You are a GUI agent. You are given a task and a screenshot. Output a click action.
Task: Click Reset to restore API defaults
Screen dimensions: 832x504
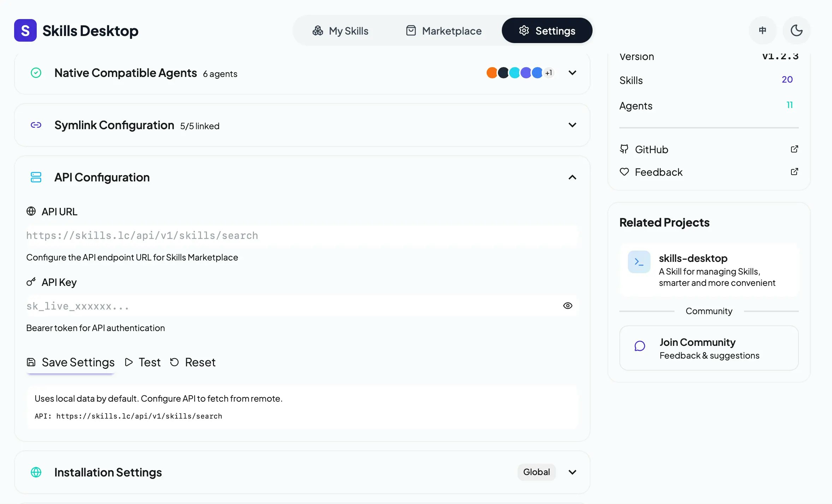(193, 362)
